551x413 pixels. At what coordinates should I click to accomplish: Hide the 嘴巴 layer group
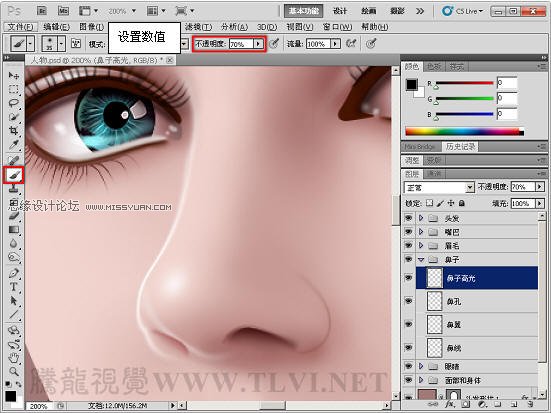[408, 232]
